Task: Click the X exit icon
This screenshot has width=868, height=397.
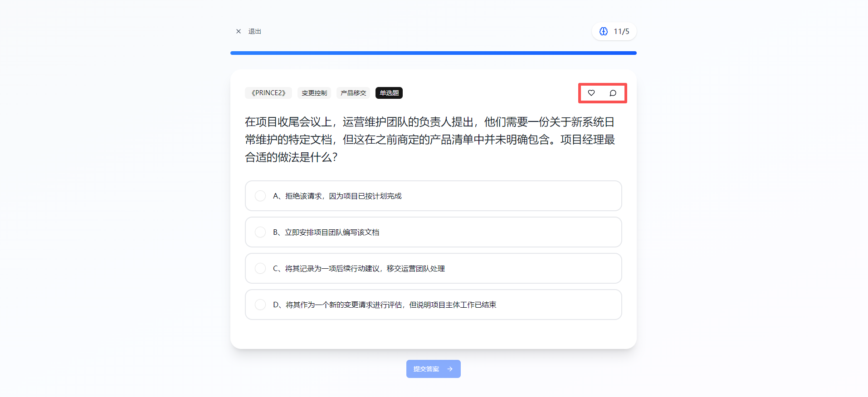Action: point(239,31)
